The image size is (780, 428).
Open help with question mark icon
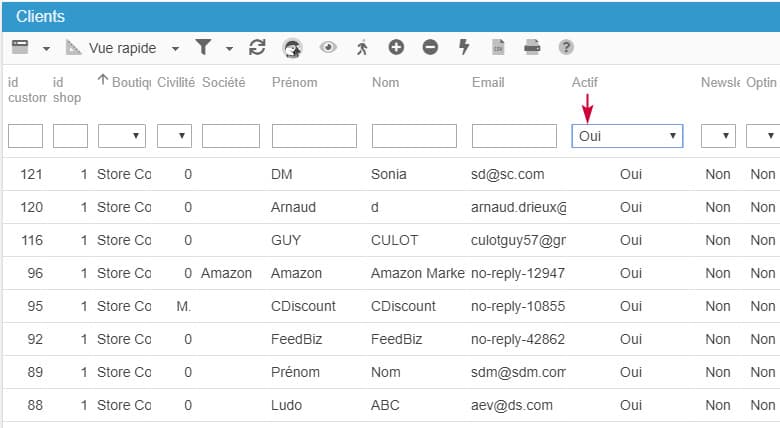(566, 47)
